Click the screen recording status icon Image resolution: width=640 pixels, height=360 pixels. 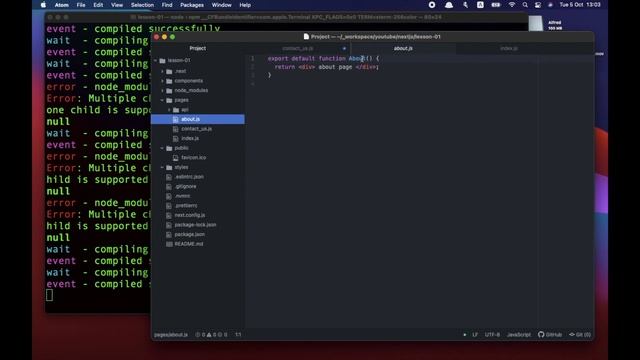coord(432,5)
